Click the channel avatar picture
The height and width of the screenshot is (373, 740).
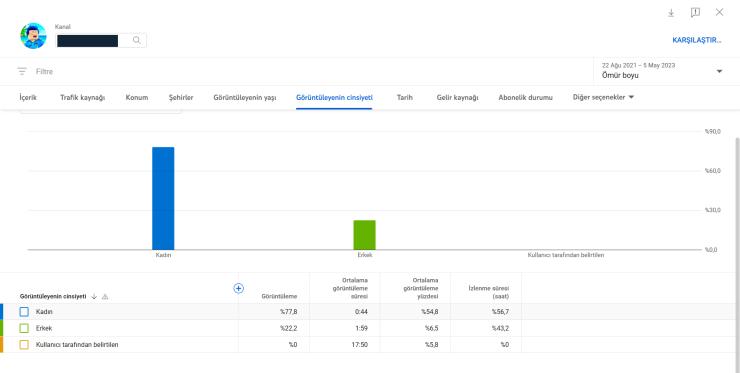tap(33, 36)
